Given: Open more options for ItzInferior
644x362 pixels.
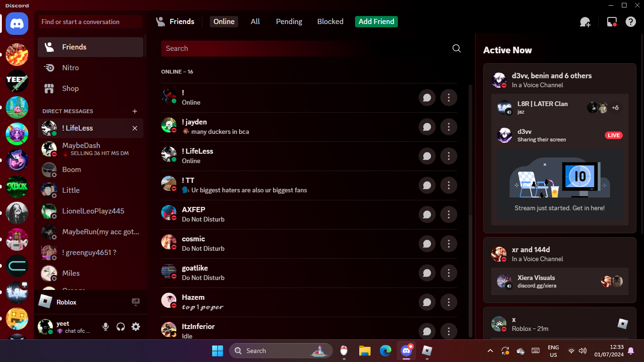Looking at the screenshot, I should tap(449, 331).
